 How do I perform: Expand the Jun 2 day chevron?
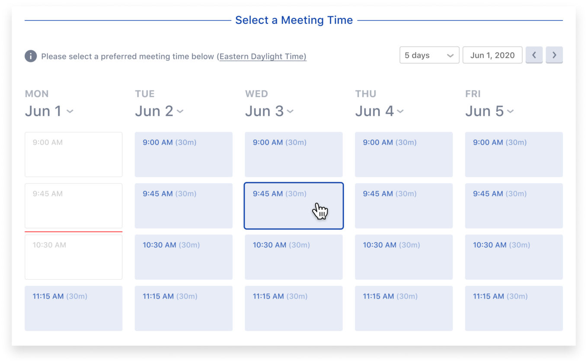click(x=180, y=111)
